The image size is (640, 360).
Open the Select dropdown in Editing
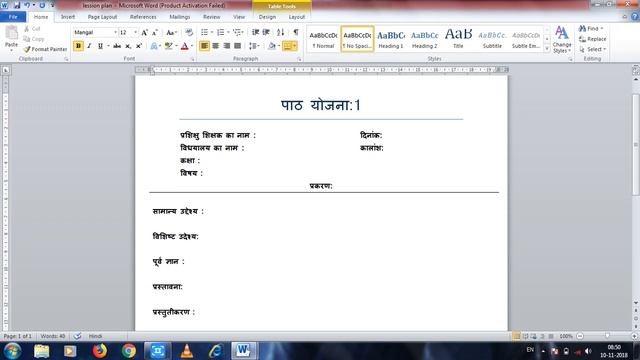click(x=592, y=49)
